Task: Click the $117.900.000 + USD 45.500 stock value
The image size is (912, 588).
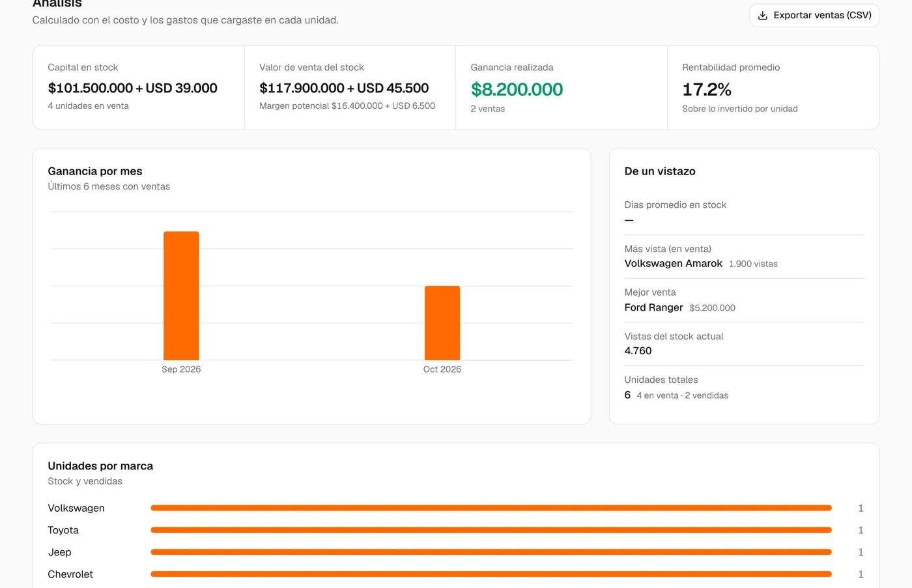Action: [x=344, y=88]
